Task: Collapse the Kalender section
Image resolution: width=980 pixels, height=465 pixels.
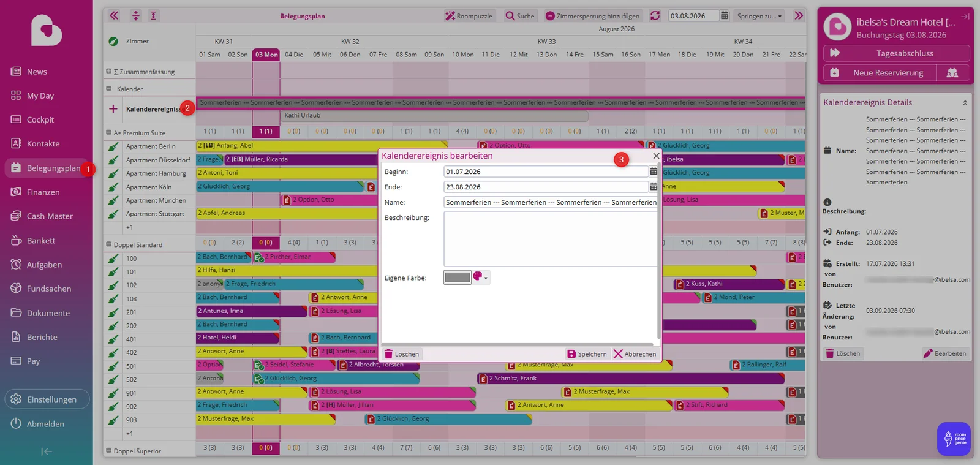Action: 108,89
